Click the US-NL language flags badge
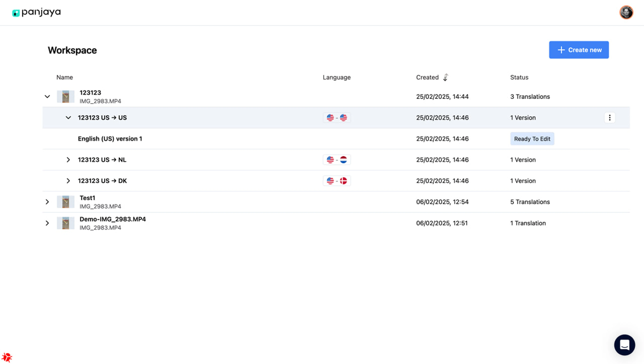Viewport: 644px width, 364px height. click(x=336, y=160)
